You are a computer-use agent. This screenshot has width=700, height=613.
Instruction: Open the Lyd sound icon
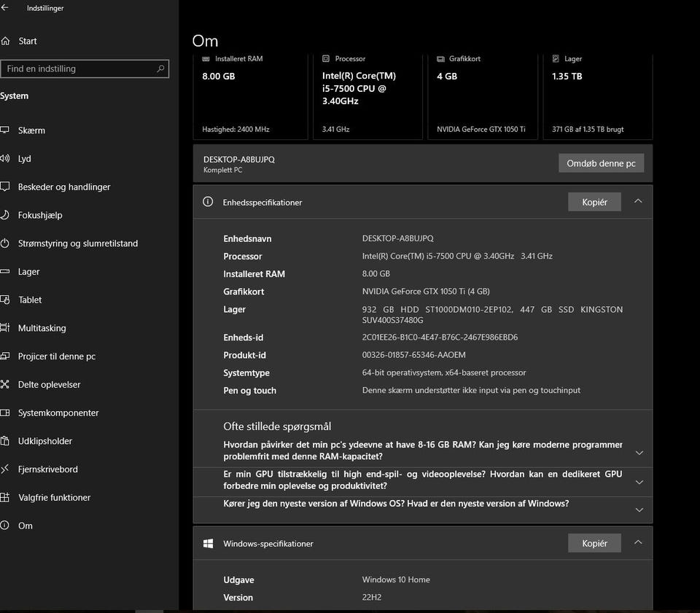click(x=5, y=158)
